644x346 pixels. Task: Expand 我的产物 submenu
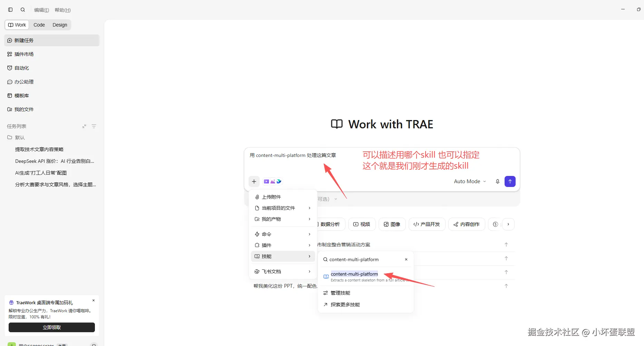click(x=283, y=219)
